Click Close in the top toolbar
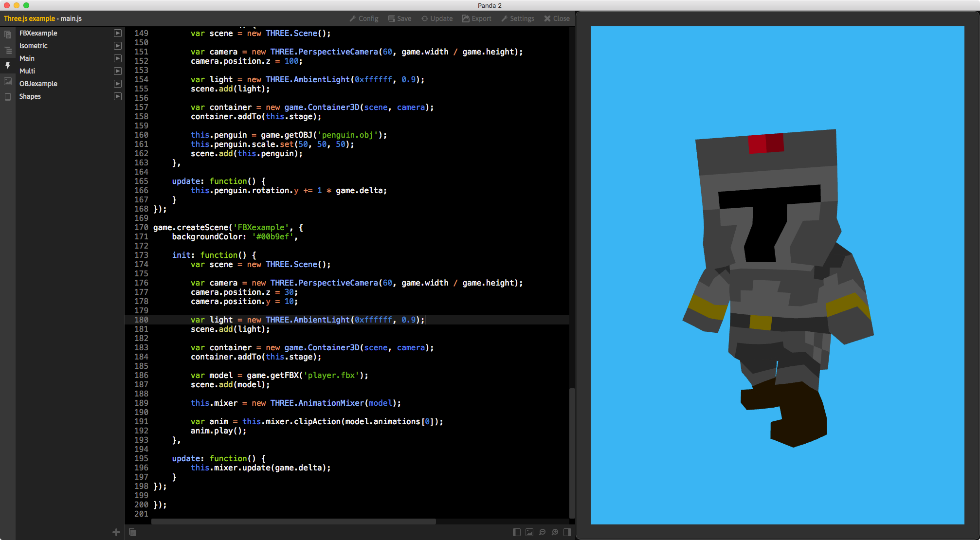The height and width of the screenshot is (540, 980). (557, 18)
